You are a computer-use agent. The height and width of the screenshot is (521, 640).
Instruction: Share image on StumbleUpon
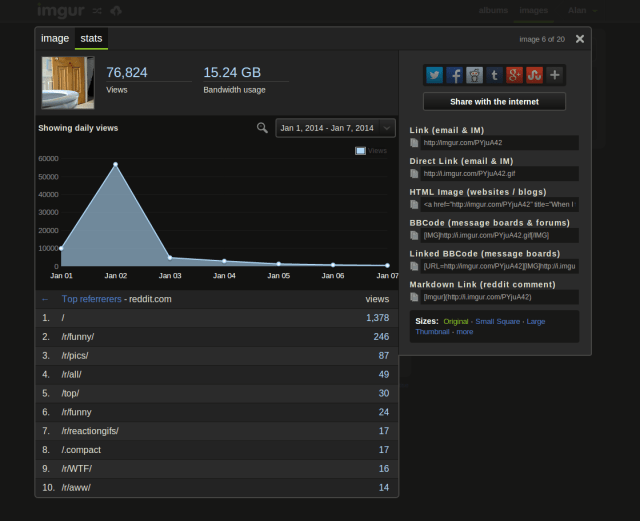[534, 75]
